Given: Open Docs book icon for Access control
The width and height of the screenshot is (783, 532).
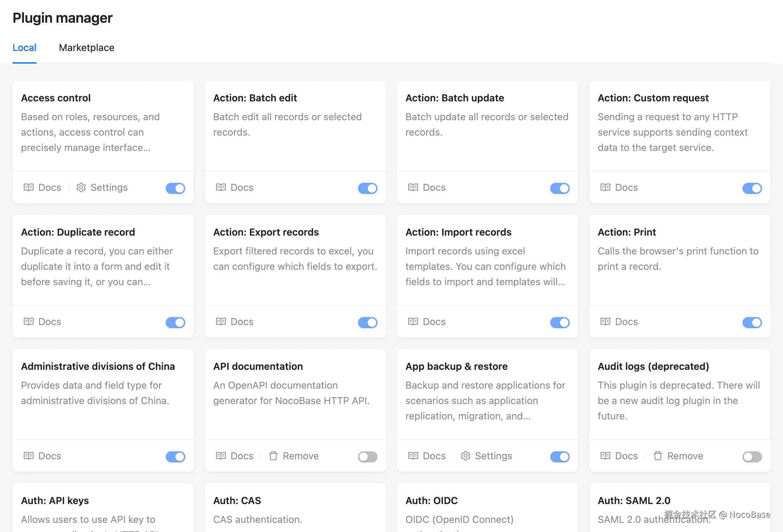Looking at the screenshot, I should pos(29,187).
